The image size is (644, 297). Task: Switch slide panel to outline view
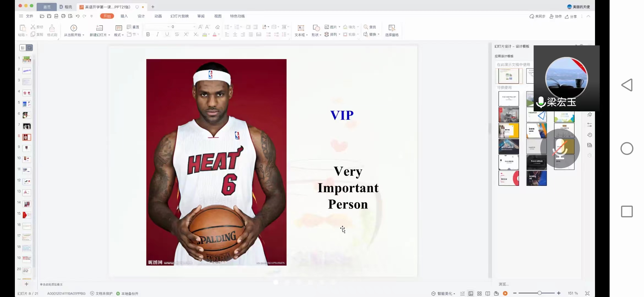[x=23, y=48]
